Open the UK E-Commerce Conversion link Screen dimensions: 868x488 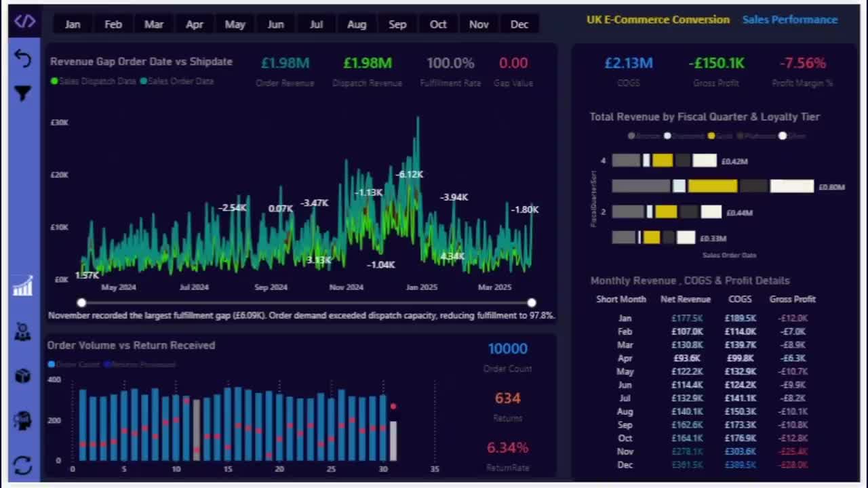point(658,20)
